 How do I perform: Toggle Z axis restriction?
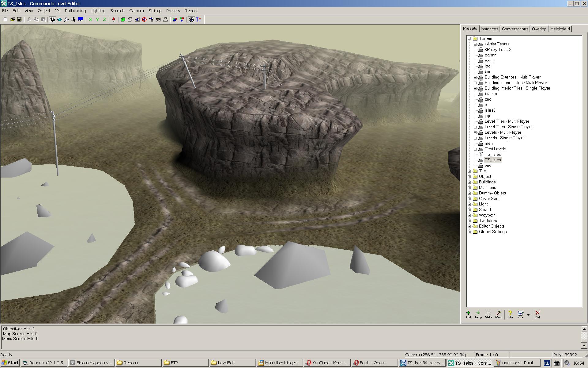(x=104, y=20)
